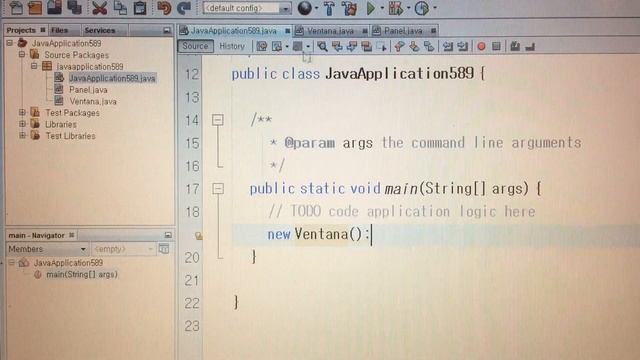Collapse the javaapplication589 package node
The height and width of the screenshot is (360, 640).
coord(34,66)
